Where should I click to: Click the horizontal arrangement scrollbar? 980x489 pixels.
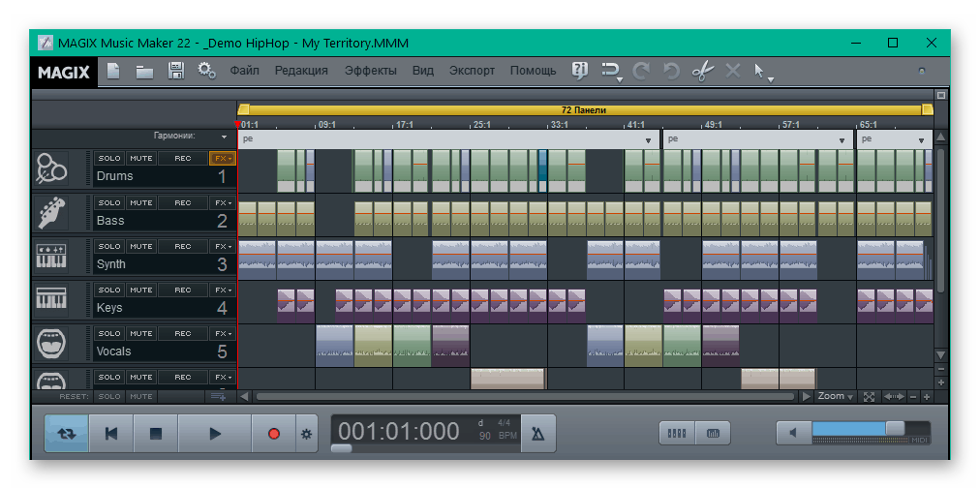click(x=525, y=396)
